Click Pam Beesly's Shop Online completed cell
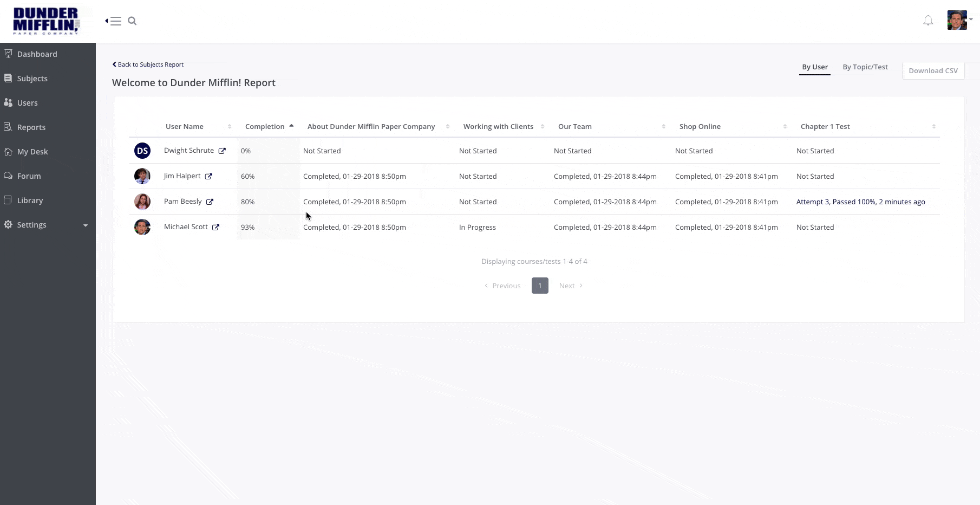This screenshot has height=505, width=980. (727, 202)
